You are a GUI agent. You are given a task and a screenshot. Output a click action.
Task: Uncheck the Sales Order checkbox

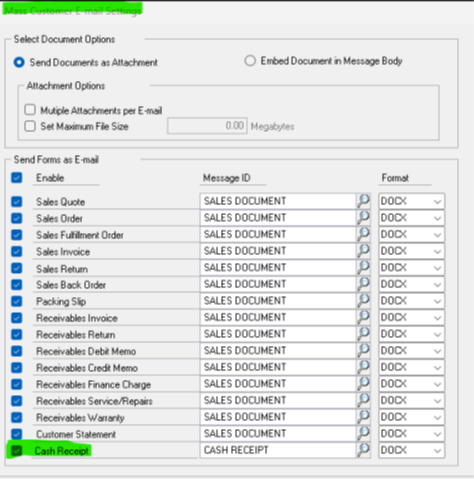click(x=17, y=218)
